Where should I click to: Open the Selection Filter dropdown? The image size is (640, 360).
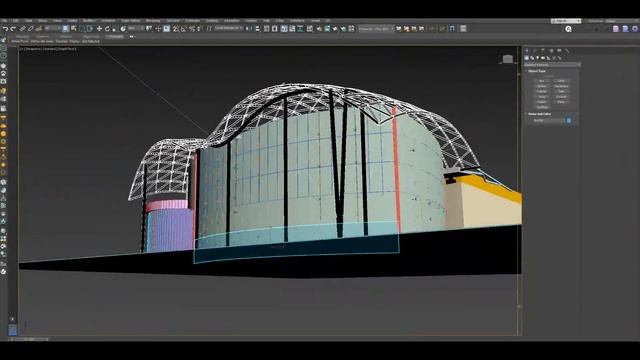52,29
